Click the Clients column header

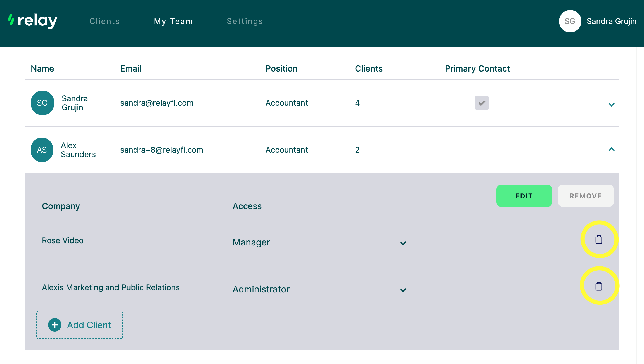click(x=369, y=68)
